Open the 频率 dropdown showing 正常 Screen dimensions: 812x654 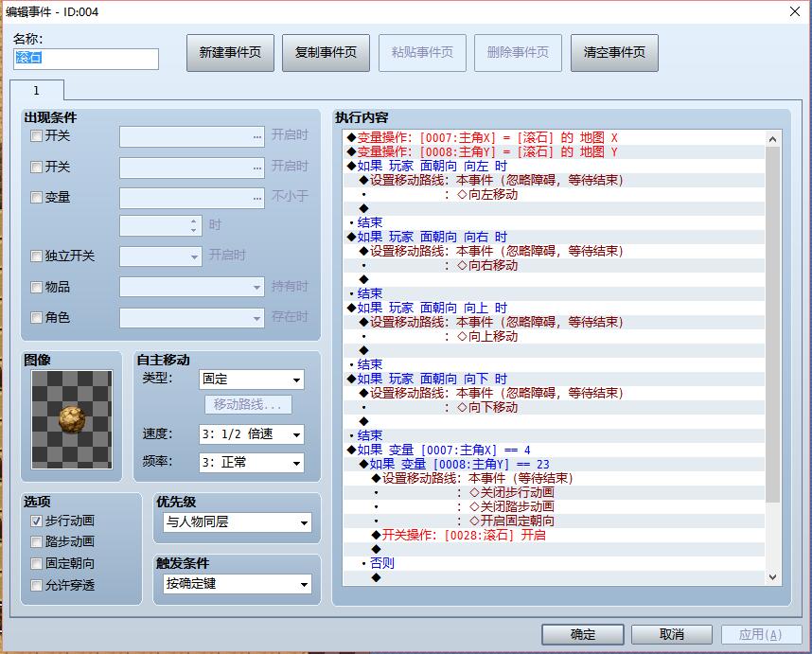click(252, 463)
